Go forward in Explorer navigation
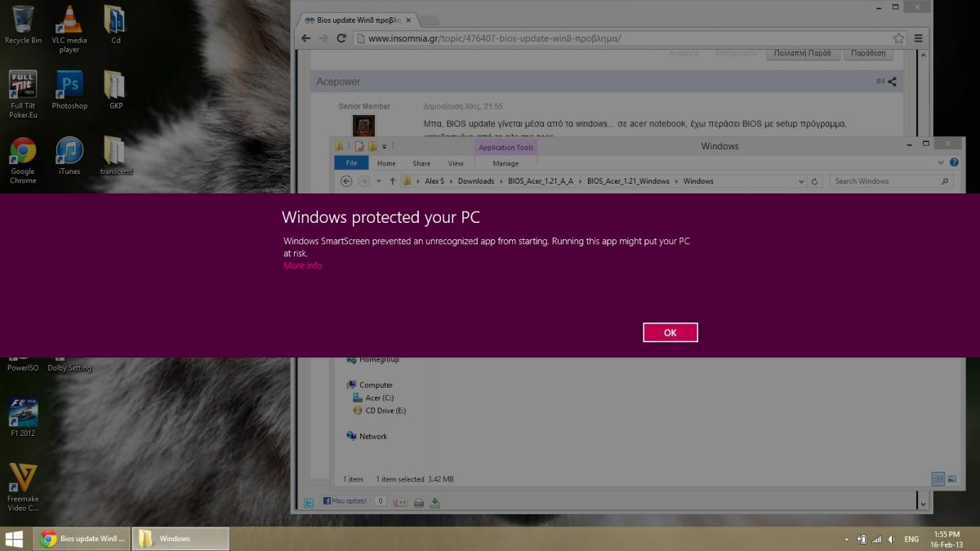The height and width of the screenshot is (551, 980). tap(364, 181)
